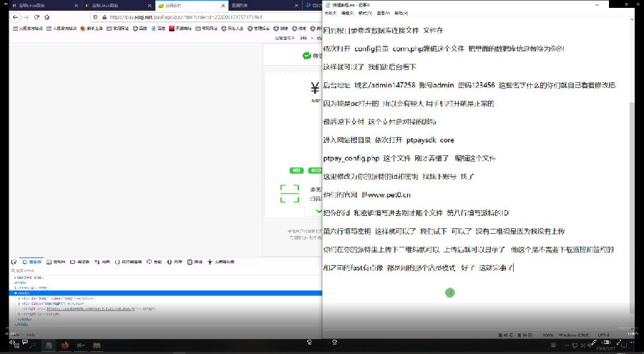The image size is (644, 354).
Task: Open the 查看器 Inspector devtools tab
Action: point(32,262)
